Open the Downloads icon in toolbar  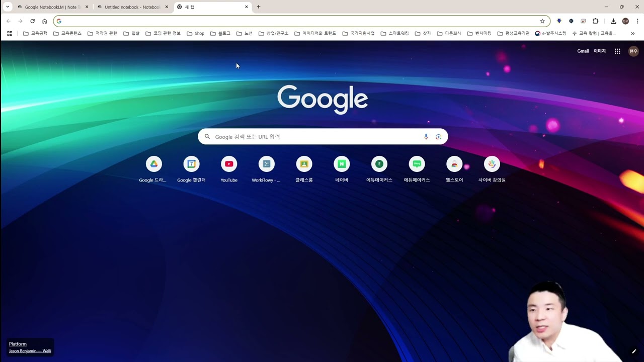pos(613,21)
